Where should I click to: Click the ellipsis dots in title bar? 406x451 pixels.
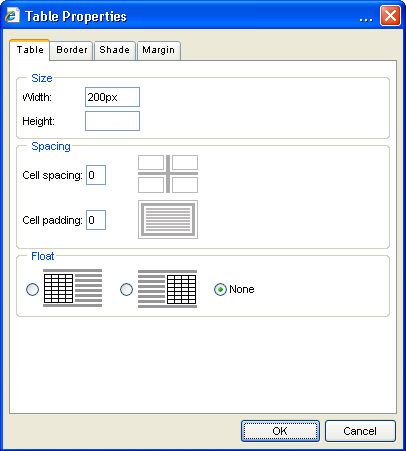click(x=366, y=20)
